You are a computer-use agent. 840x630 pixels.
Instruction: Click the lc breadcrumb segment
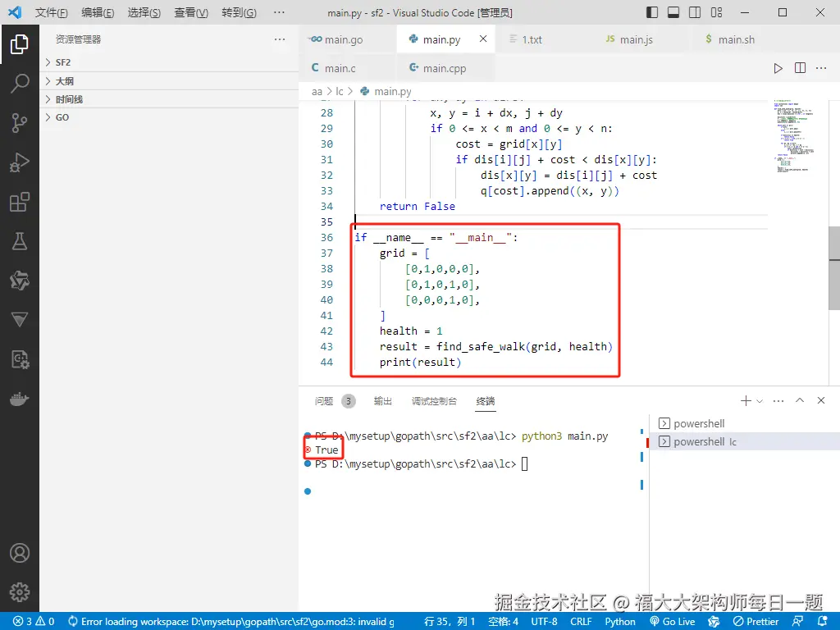[340, 92]
